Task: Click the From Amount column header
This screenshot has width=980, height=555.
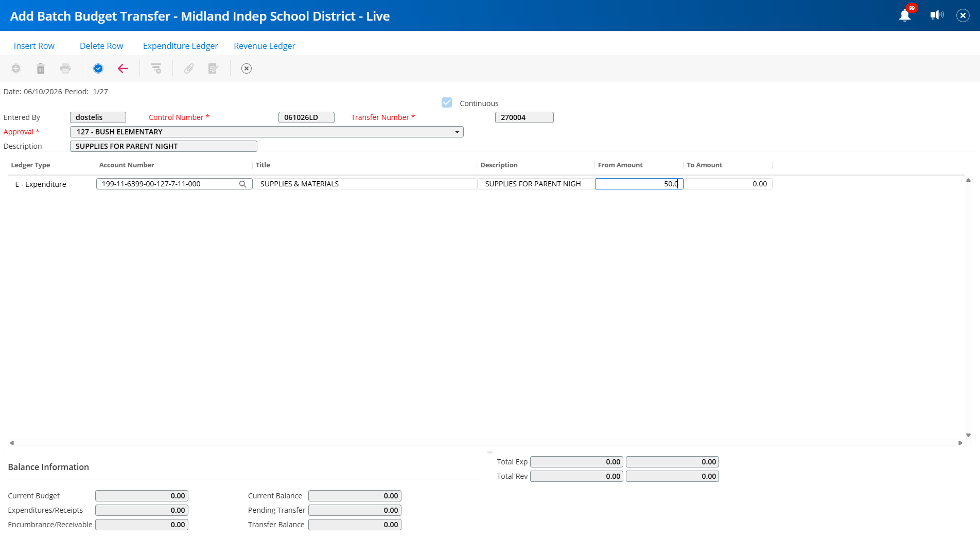Action: pyautogui.click(x=620, y=165)
